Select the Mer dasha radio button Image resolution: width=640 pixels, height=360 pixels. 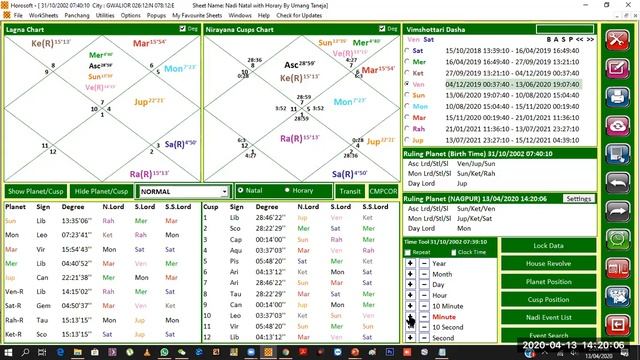(x=407, y=62)
